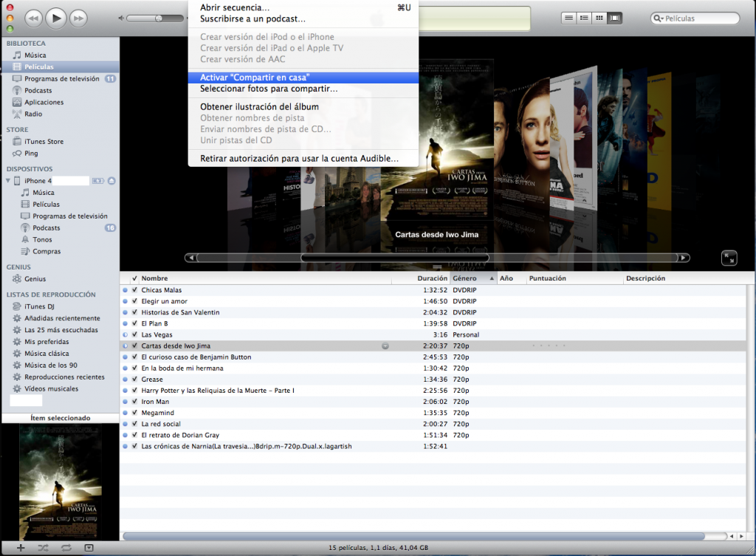Click the selected item artwork thumbnail
This screenshot has width=756, height=556.
point(61,483)
